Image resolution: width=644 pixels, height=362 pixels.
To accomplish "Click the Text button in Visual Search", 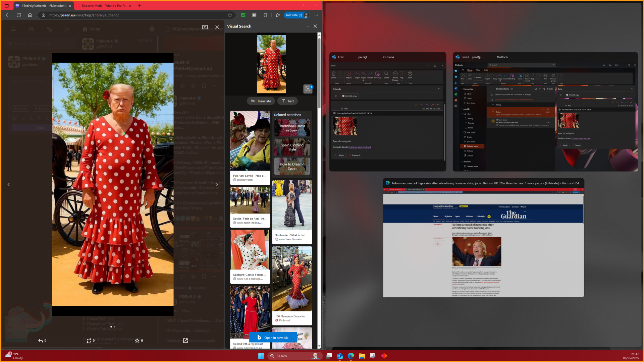I will pos(288,101).
